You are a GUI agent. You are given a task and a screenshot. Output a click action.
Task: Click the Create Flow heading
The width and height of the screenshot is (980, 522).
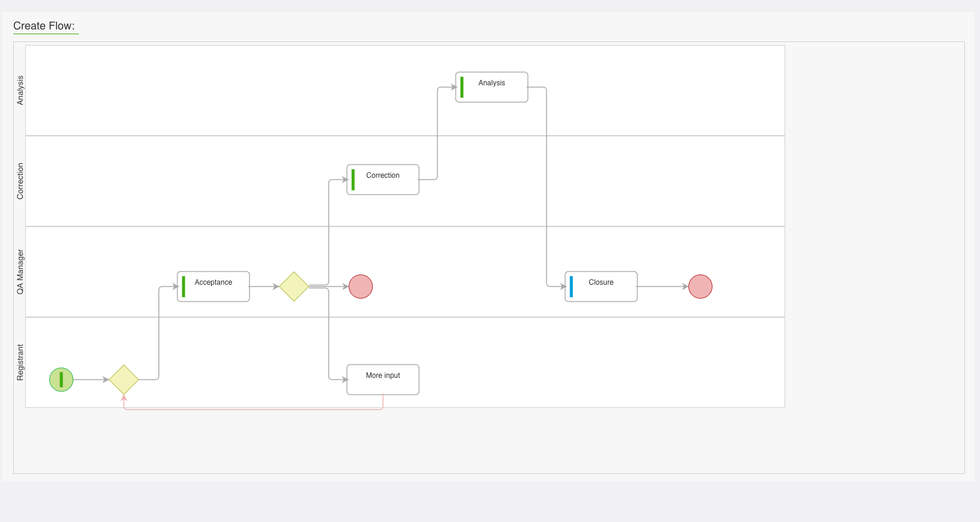pyautogui.click(x=44, y=26)
